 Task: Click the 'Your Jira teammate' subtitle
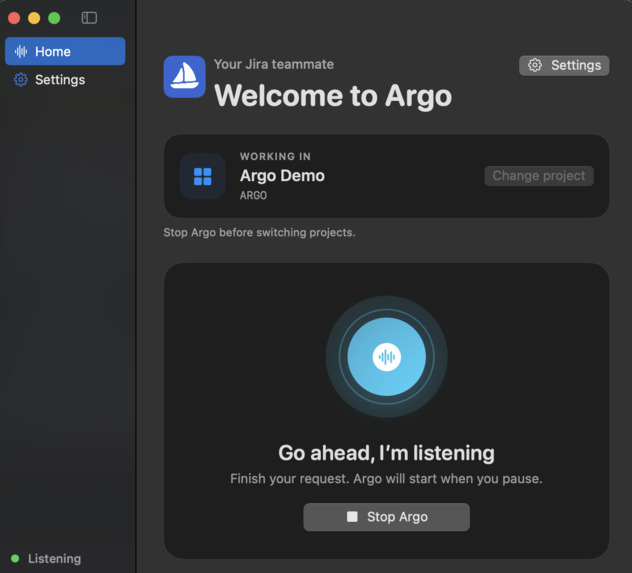point(274,64)
